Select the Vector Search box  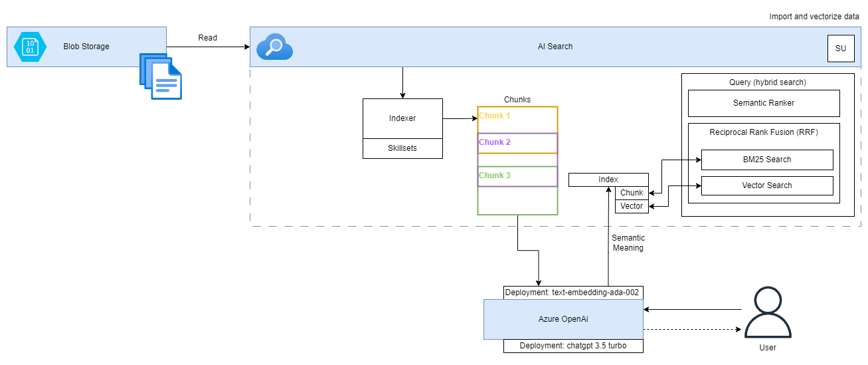pos(767,185)
